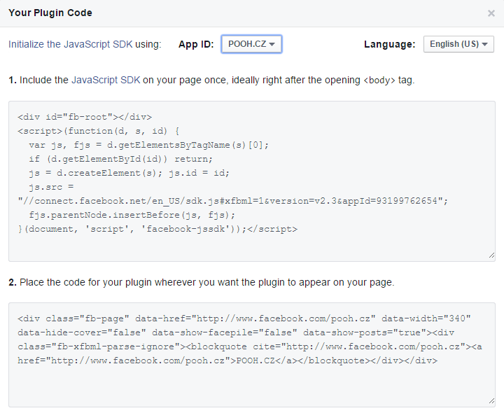Viewport: 504px width, 420px height.
Task: Click inside the fb-page plugin code textarea
Action: click(252, 355)
